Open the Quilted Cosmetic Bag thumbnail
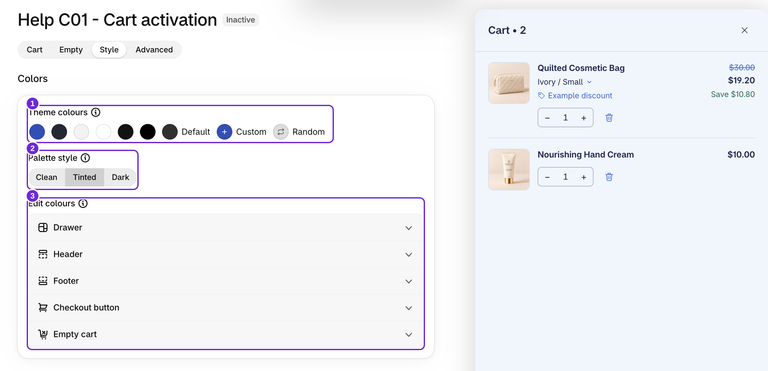The image size is (768, 371). pos(509,83)
